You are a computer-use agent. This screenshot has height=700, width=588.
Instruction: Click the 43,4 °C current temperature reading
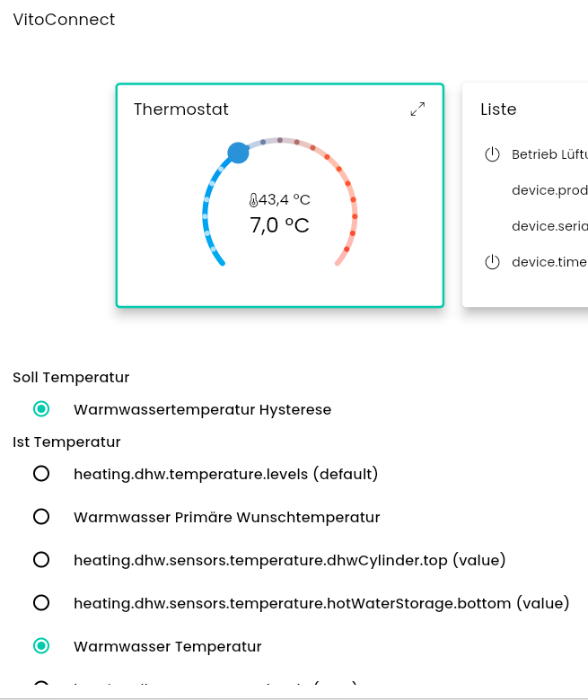point(285,200)
